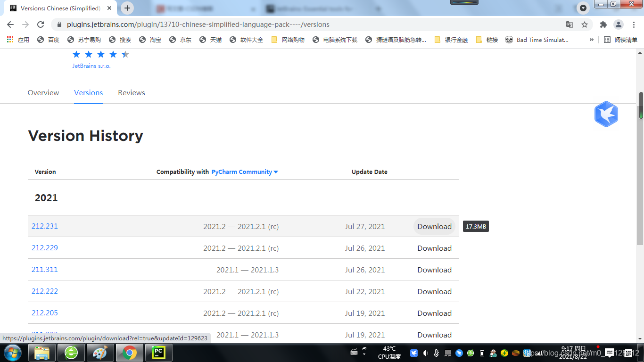The width and height of the screenshot is (644, 362).
Task: Click the translate page icon in address bar
Action: [x=570, y=25]
